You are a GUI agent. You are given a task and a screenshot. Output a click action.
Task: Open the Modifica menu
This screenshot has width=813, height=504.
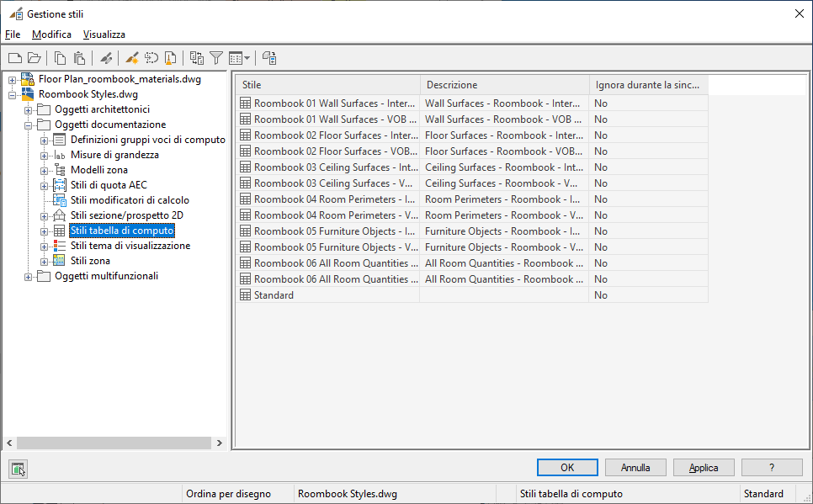[x=51, y=34]
